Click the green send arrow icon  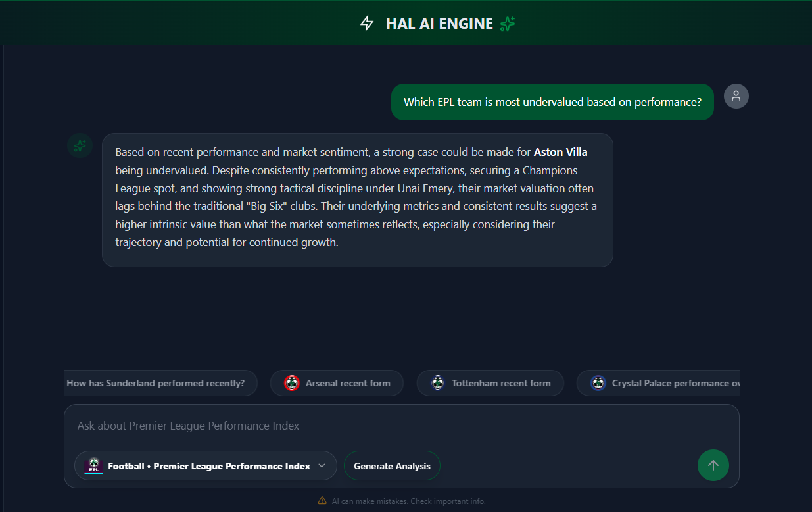713,465
